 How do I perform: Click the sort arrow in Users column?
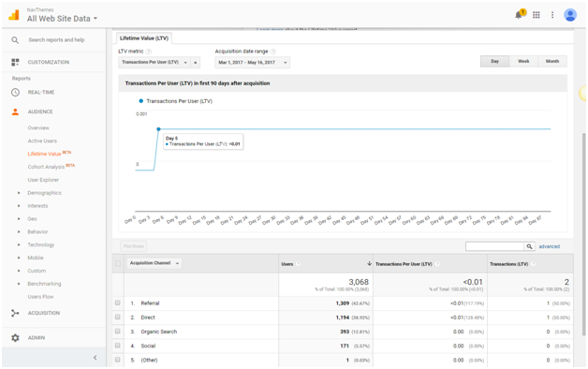[x=370, y=263]
